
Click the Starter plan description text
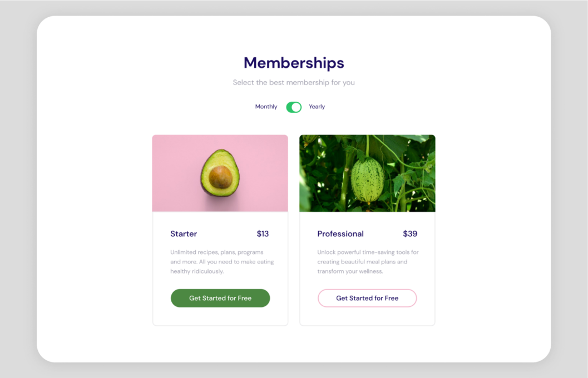pyautogui.click(x=222, y=262)
